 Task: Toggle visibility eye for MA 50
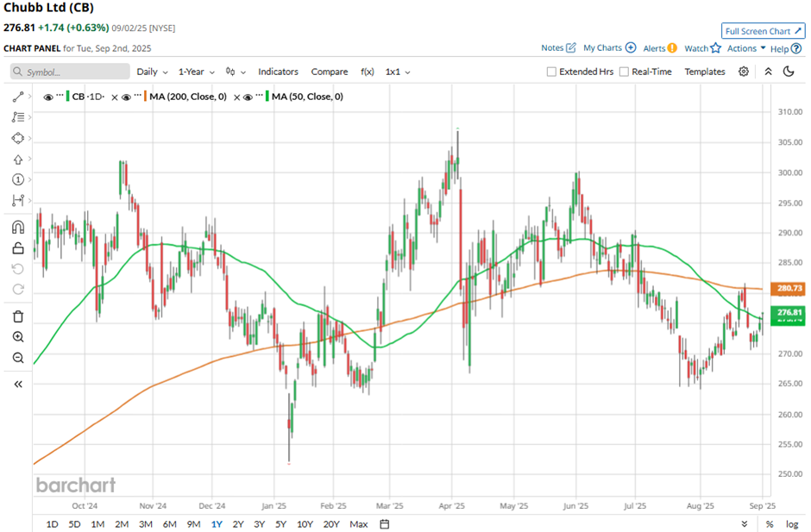pos(248,97)
